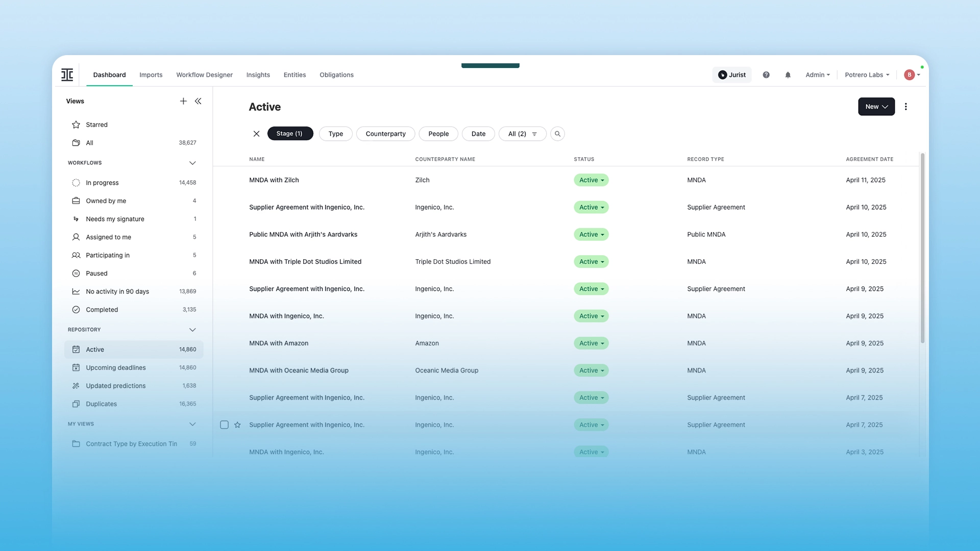Click the Paused pause icon
This screenshot has height=551, width=980.
[x=76, y=273]
